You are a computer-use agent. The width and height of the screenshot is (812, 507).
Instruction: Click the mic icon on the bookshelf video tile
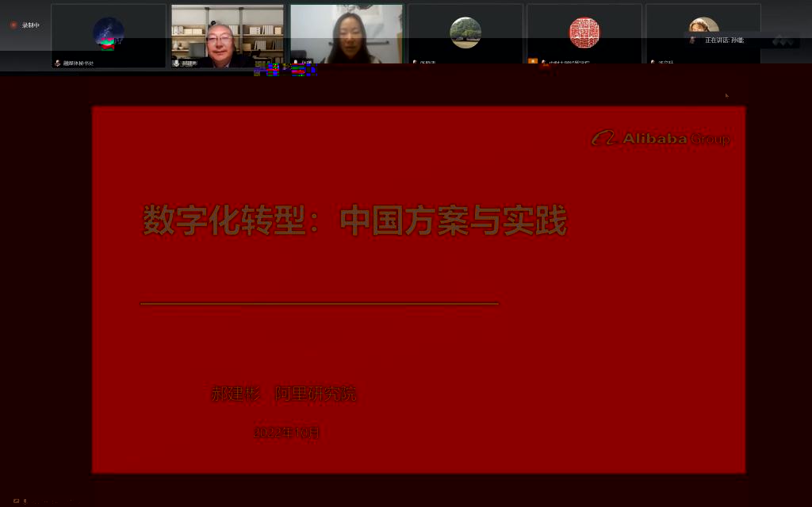click(x=177, y=63)
